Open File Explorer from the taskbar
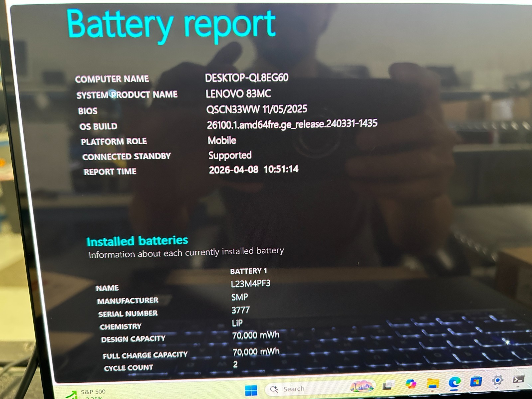Screen dimensions: 532x399 (x=433, y=383)
